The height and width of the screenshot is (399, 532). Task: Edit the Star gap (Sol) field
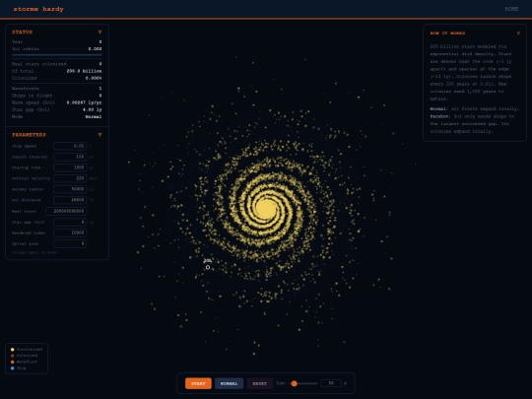(70, 222)
